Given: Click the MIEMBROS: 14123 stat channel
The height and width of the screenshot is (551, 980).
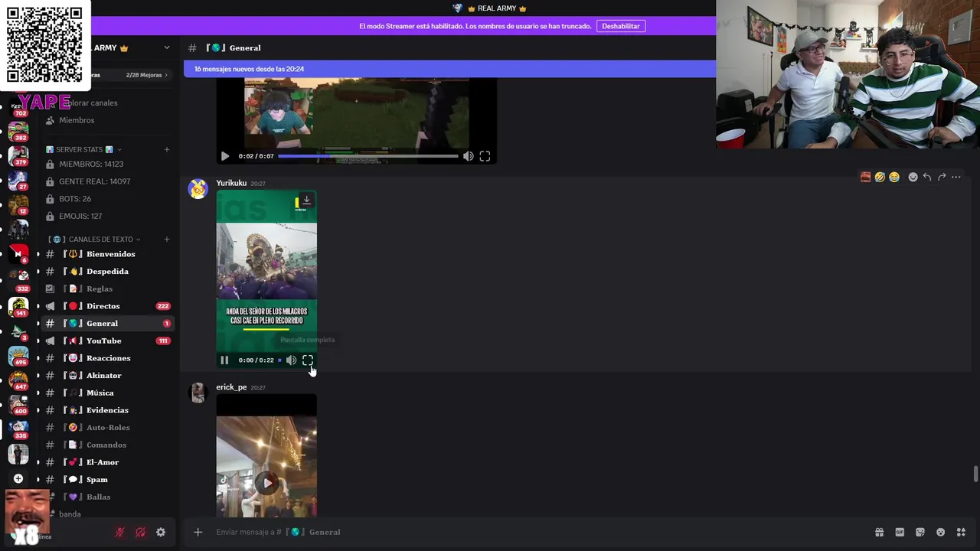Looking at the screenshot, I should click(107, 164).
